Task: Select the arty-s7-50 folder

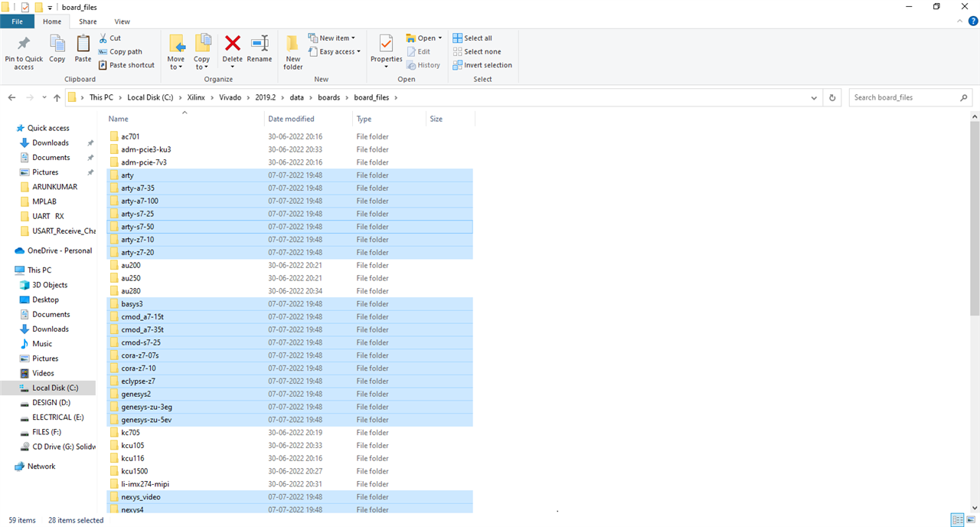Action: [x=289, y=227]
